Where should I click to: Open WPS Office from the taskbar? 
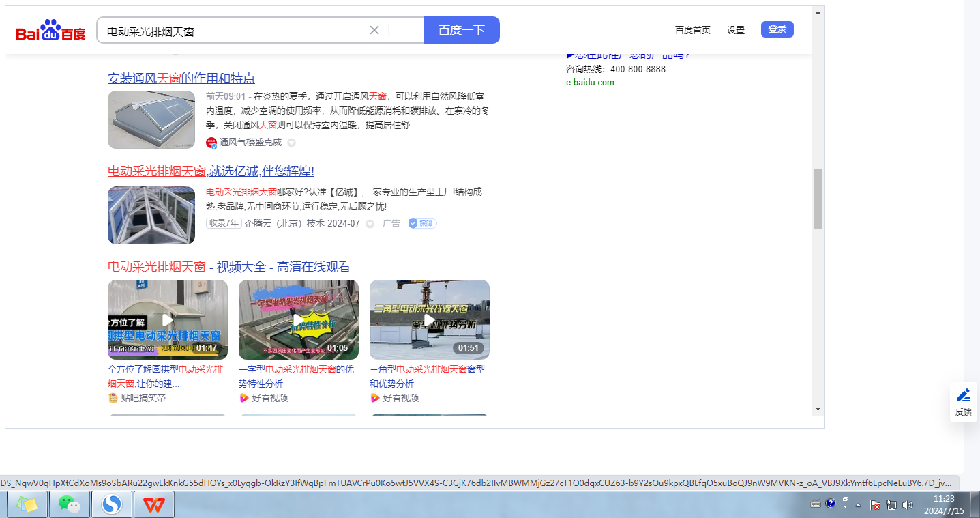pos(154,504)
